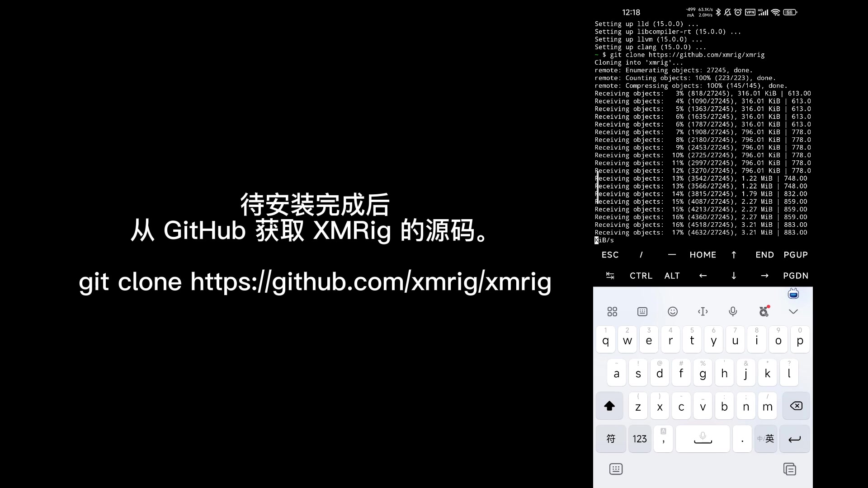Tap the shift/caps toggle key
The height and width of the screenshot is (488, 868).
(x=609, y=406)
